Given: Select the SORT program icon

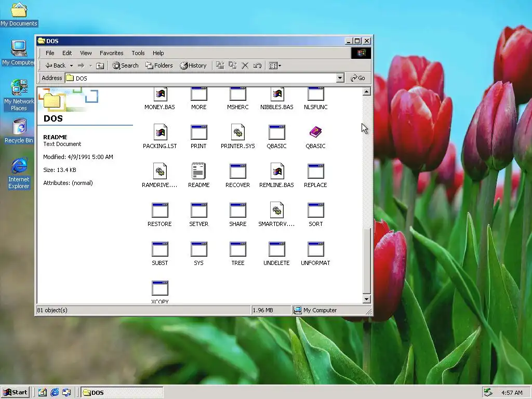Looking at the screenshot, I should (x=315, y=210).
